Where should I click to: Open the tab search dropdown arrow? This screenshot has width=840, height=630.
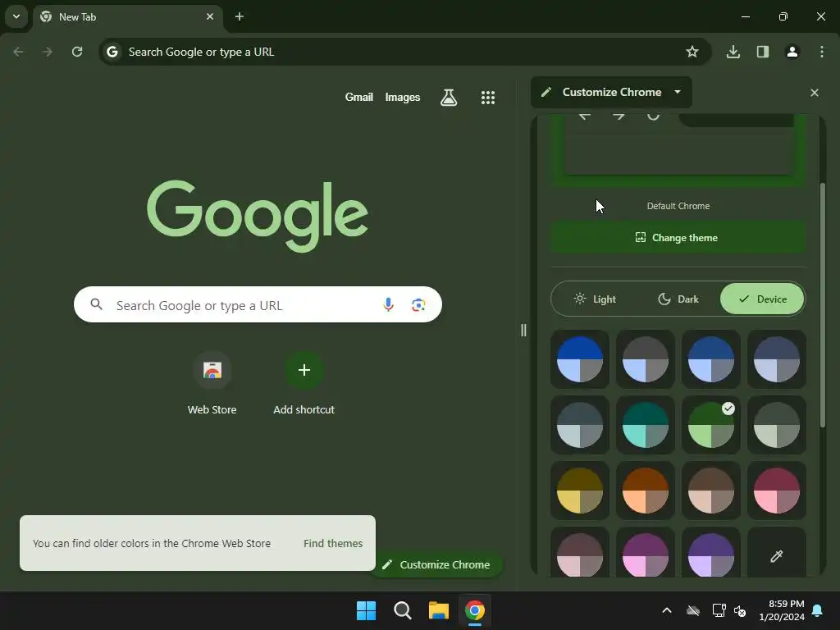(16, 16)
